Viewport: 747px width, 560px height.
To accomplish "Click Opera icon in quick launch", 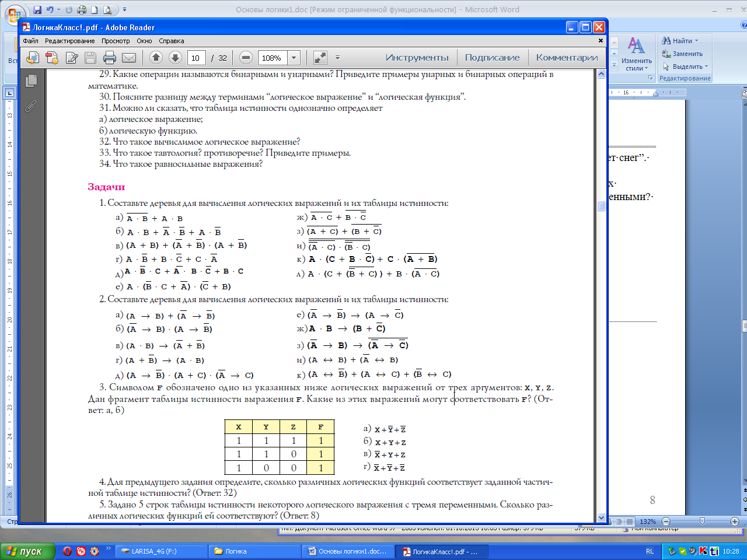I will (x=67, y=551).
